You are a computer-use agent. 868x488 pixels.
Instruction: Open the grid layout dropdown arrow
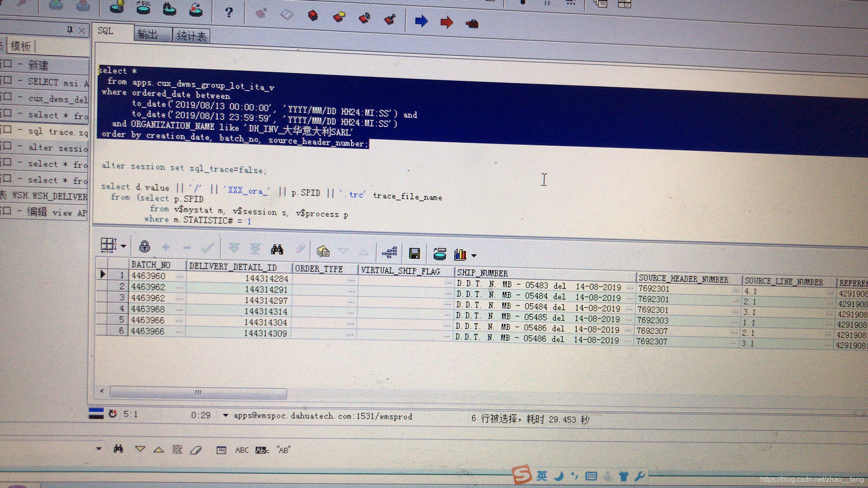123,246
